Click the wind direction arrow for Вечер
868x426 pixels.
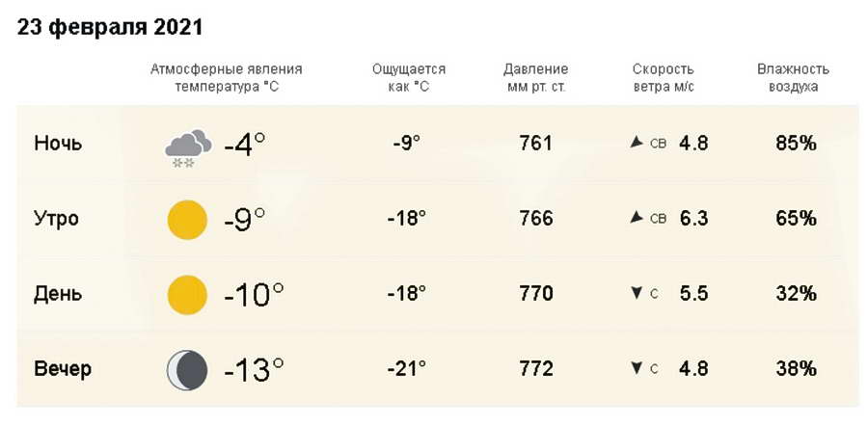(x=636, y=368)
